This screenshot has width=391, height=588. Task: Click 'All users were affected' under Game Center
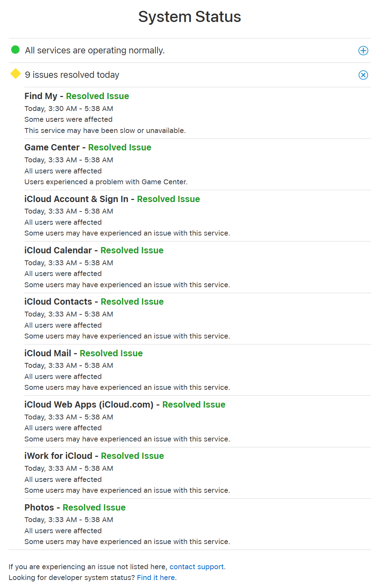pos(63,171)
